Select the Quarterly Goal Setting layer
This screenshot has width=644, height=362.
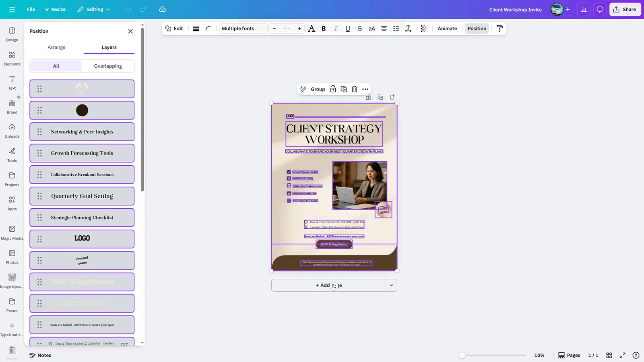[x=82, y=196]
